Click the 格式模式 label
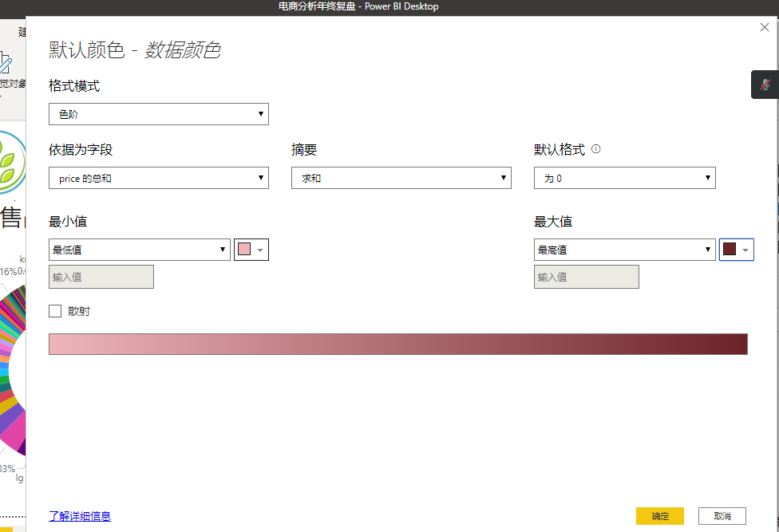The image size is (779, 532). pyautogui.click(x=74, y=86)
